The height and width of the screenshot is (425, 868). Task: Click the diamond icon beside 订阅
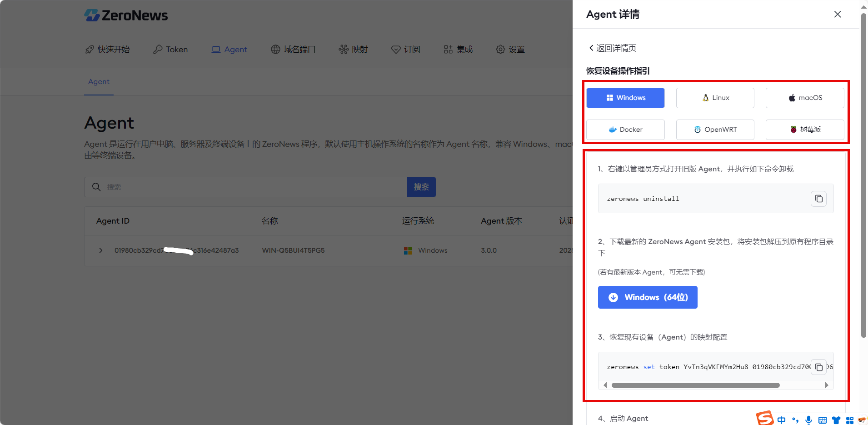click(396, 50)
